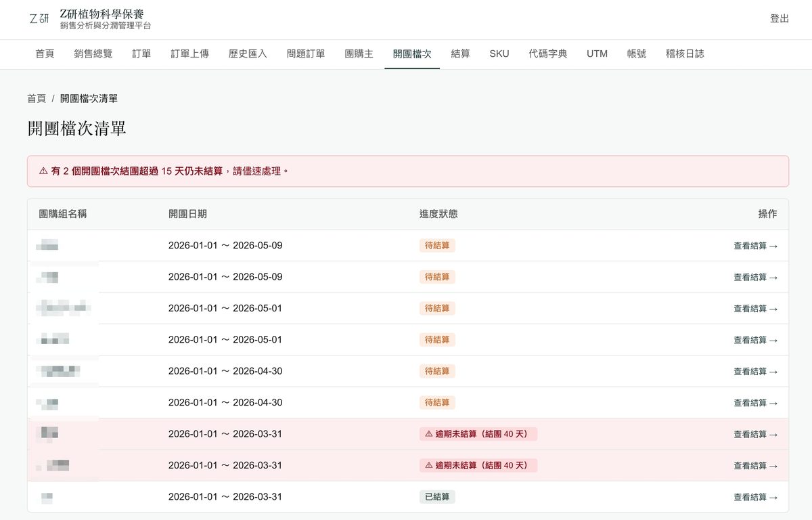Click the overdue warning alert banner
The height and width of the screenshot is (520, 812).
tap(408, 171)
